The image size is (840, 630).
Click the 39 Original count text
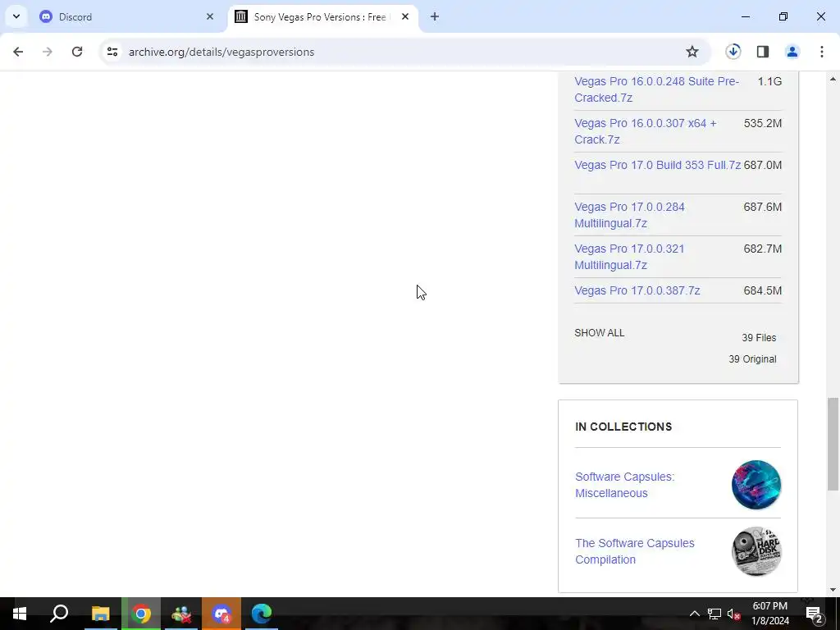coord(752,359)
